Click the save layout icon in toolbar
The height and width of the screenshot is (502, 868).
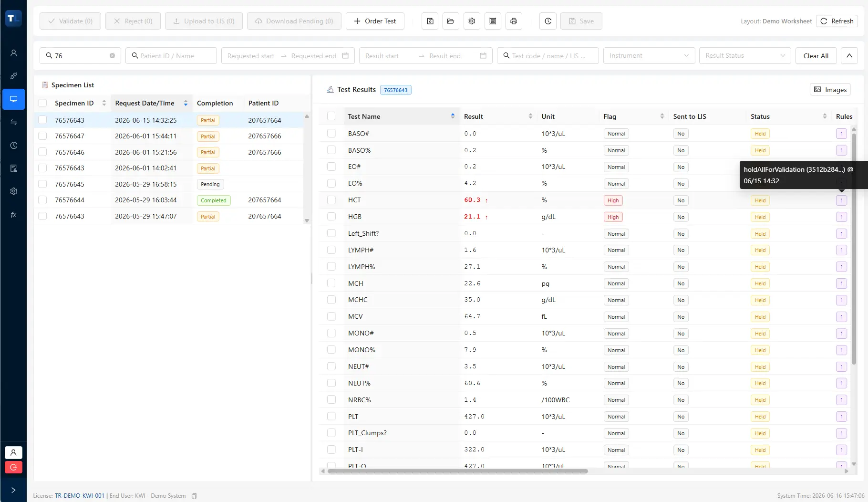pos(430,21)
